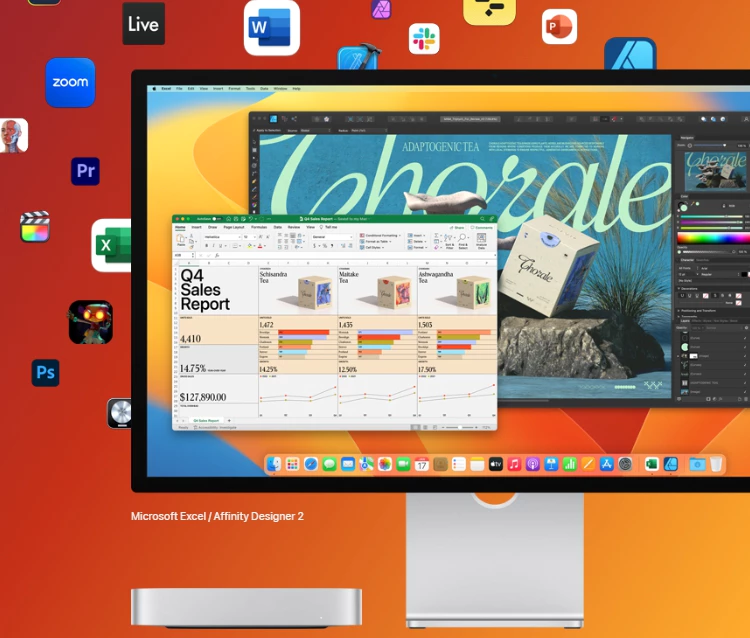The image size is (750, 638).
Task: Click the Paste icon in Excel's ribbon
Action: tap(180, 239)
